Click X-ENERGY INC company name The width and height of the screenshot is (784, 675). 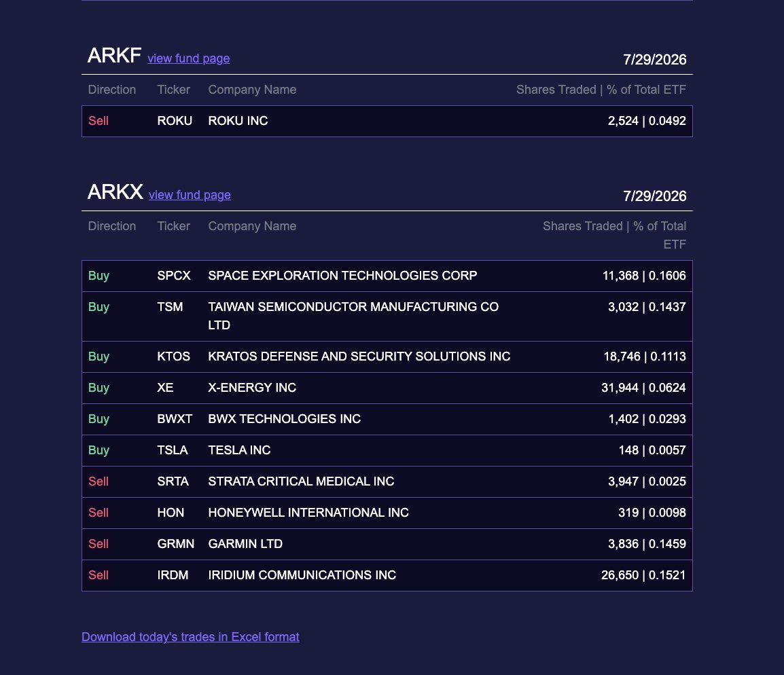click(252, 388)
